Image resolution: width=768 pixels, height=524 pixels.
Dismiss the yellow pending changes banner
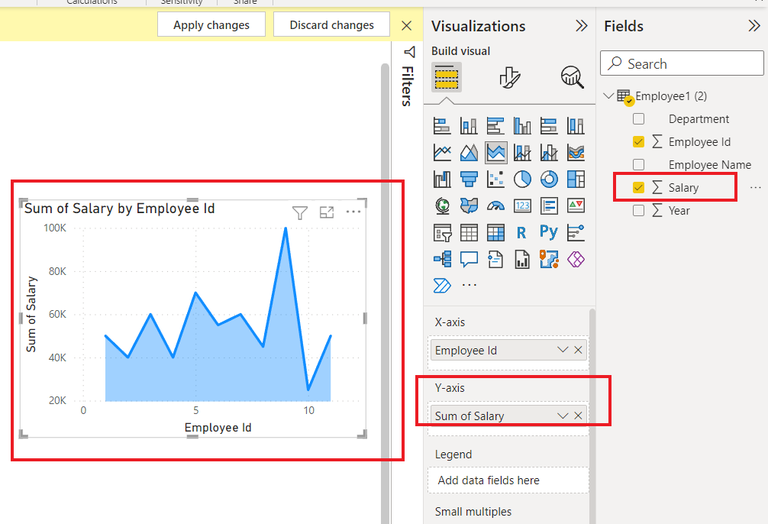[x=407, y=25]
